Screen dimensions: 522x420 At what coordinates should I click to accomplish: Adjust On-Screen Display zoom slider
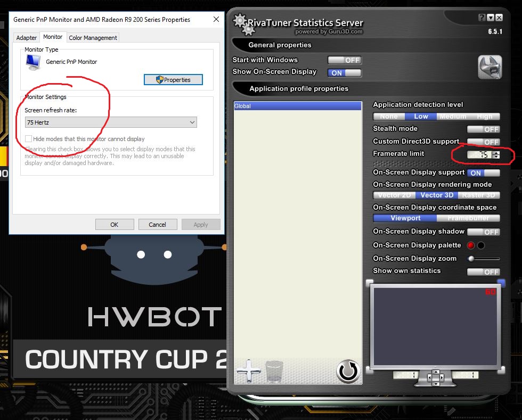pyautogui.click(x=484, y=259)
